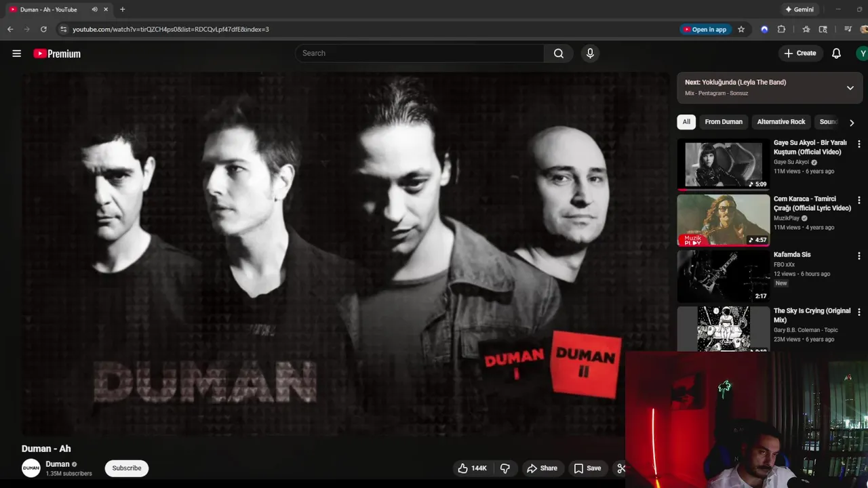The width and height of the screenshot is (868, 488).
Task: Open the tab search toolbar icon
Action: (823, 29)
